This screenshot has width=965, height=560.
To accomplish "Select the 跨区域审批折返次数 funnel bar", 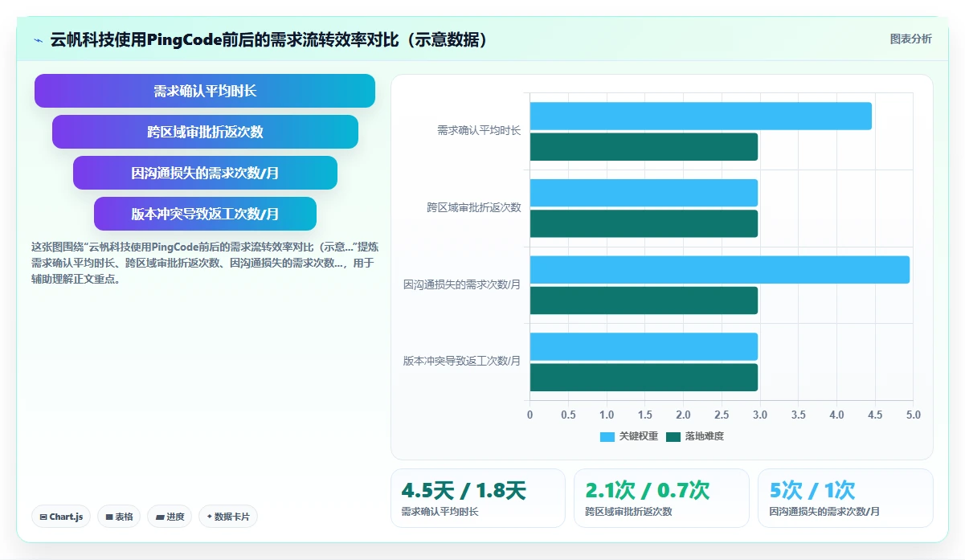I will [205, 132].
